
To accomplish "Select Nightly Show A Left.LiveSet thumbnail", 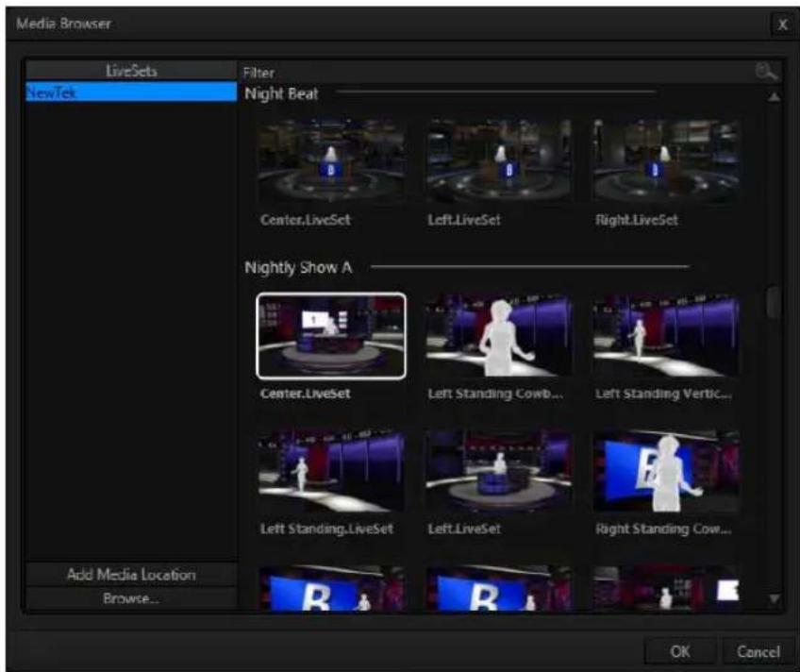I will (499, 472).
